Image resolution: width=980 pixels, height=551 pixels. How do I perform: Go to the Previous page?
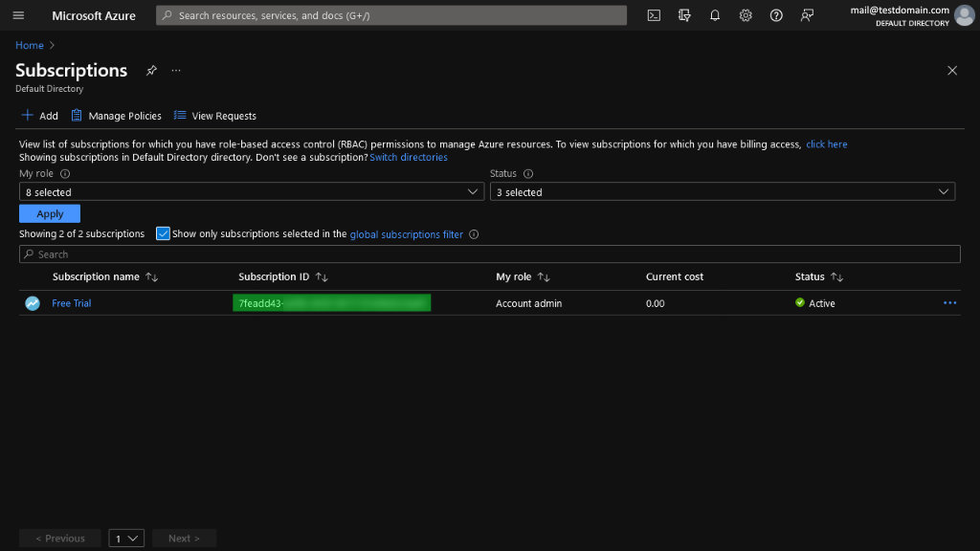60,538
